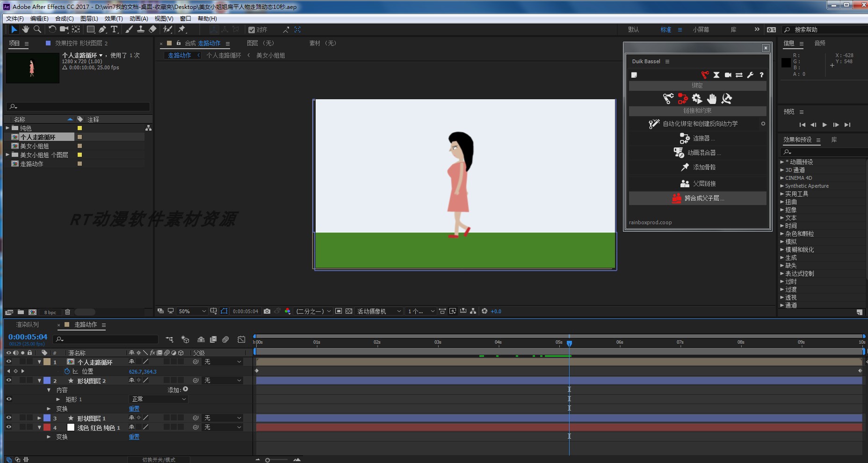Image resolution: width=868 pixels, height=463 pixels.
Task: Toggle composition lock icon beside 合成 走路动作
Action: tap(178, 43)
